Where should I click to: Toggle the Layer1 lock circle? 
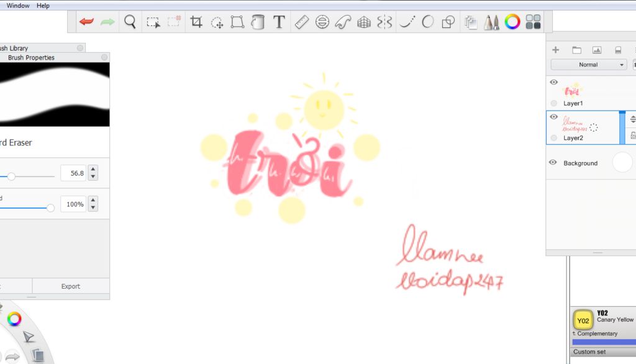553,103
